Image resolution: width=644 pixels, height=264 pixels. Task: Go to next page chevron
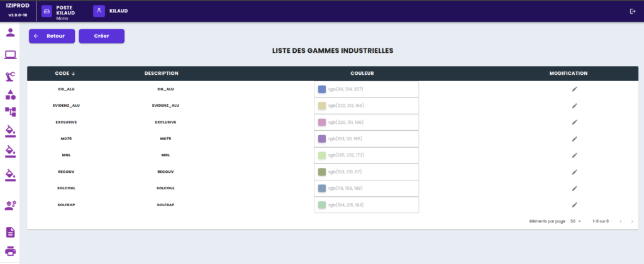(632, 221)
